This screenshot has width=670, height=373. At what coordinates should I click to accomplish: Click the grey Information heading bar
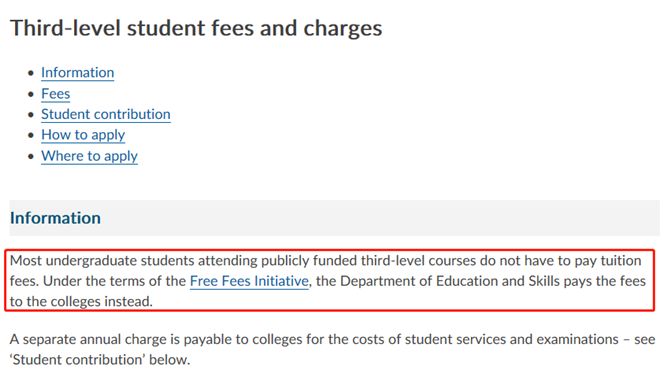[x=335, y=218]
